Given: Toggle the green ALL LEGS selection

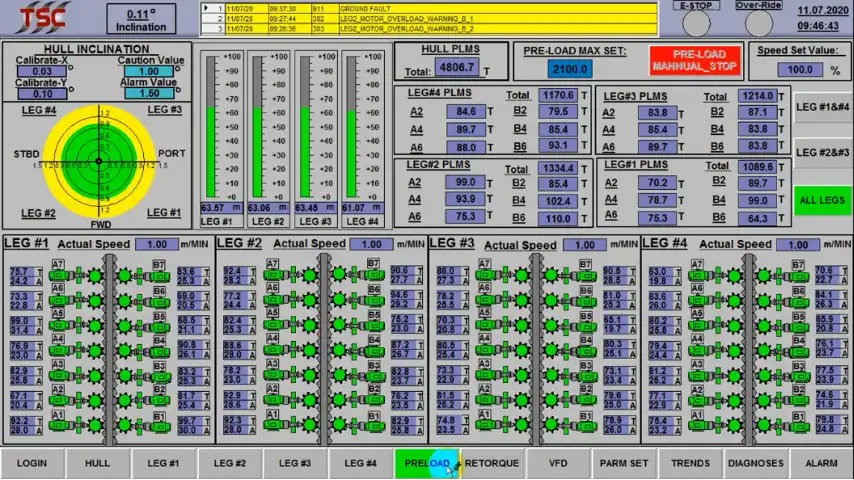Looking at the screenshot, I should 822,200.
